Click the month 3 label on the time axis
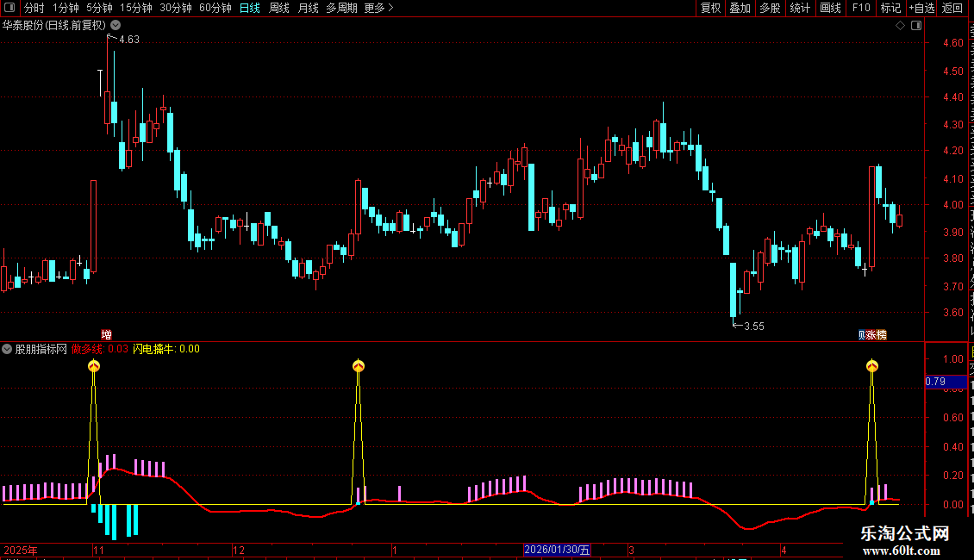The image size is (974, 560). click(x=631, y=550)
